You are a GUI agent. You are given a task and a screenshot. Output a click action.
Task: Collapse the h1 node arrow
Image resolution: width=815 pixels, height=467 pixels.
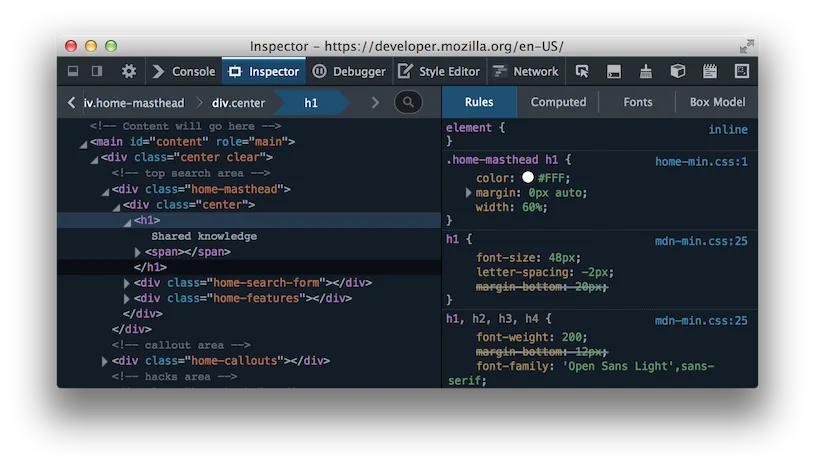[x=127, y=223]
